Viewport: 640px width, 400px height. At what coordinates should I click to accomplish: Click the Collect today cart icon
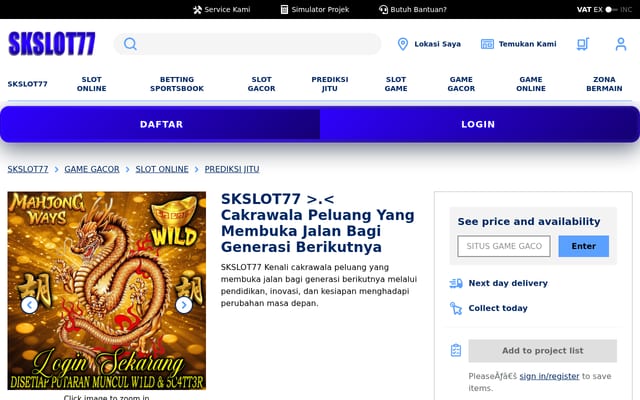[x=456, y=308]
